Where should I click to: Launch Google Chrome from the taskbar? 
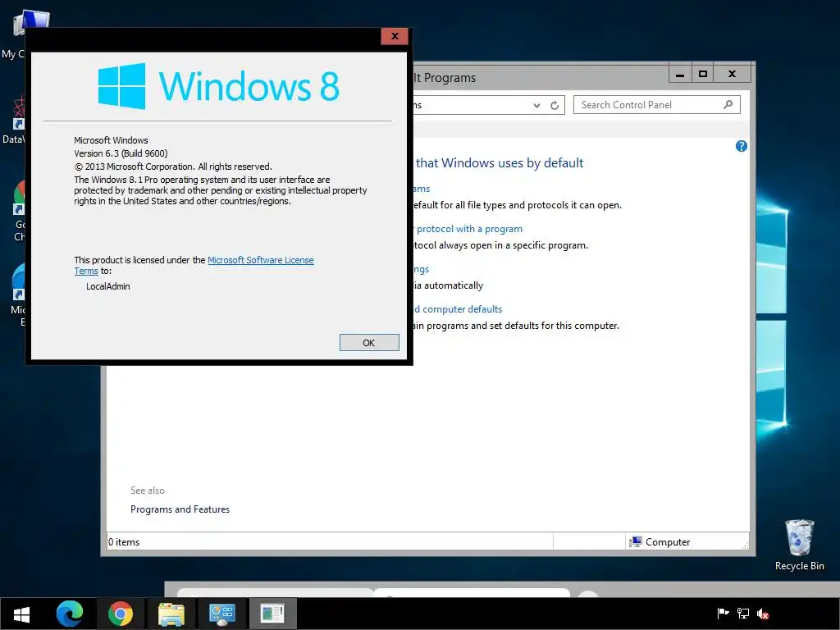121,614
